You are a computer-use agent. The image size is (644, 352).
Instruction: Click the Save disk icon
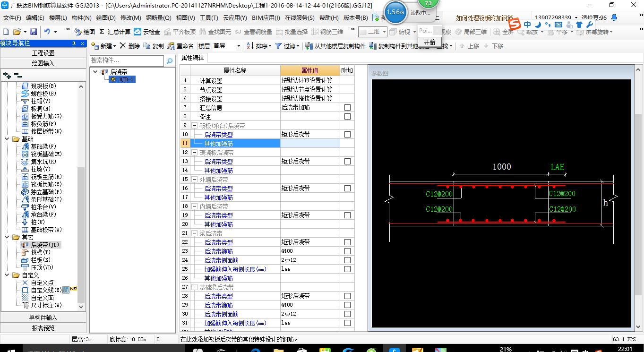pos(34,32)
